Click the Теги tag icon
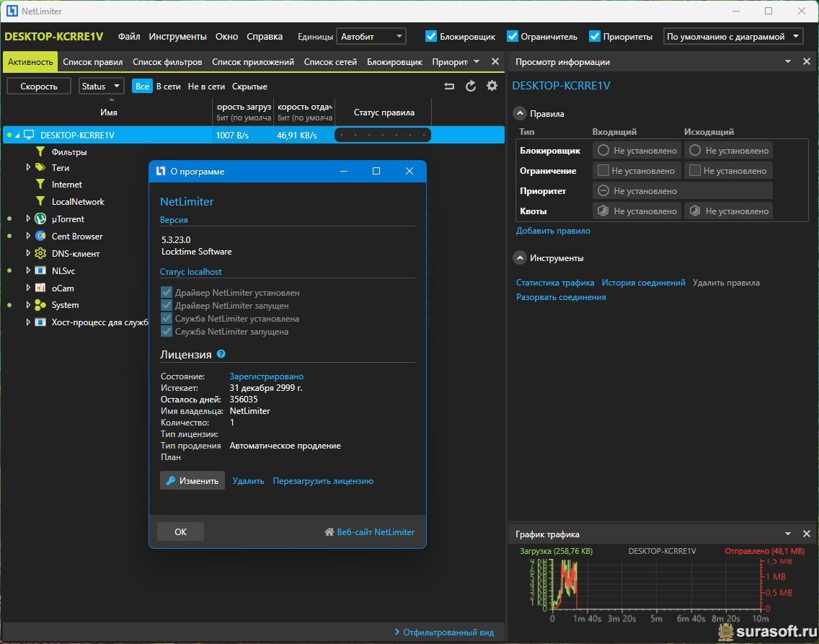This screenshot has width=819, height=644. [x=40, y=167]
